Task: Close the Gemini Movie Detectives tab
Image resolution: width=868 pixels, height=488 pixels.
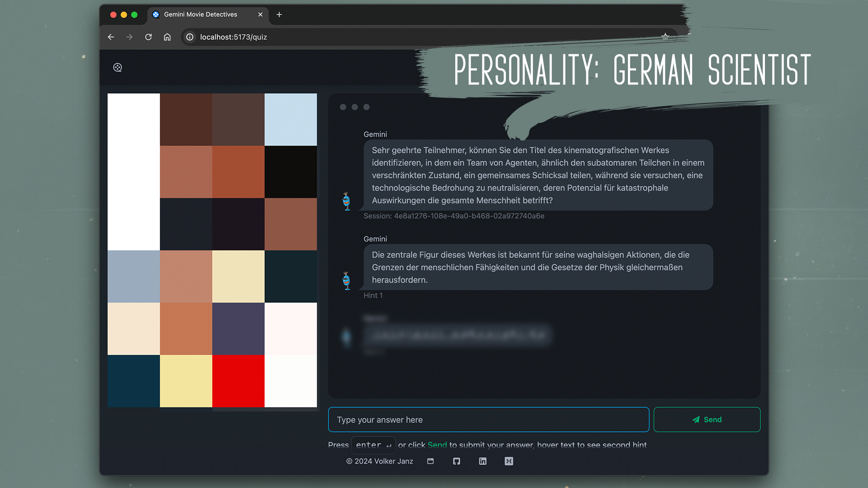Action: 260,14
